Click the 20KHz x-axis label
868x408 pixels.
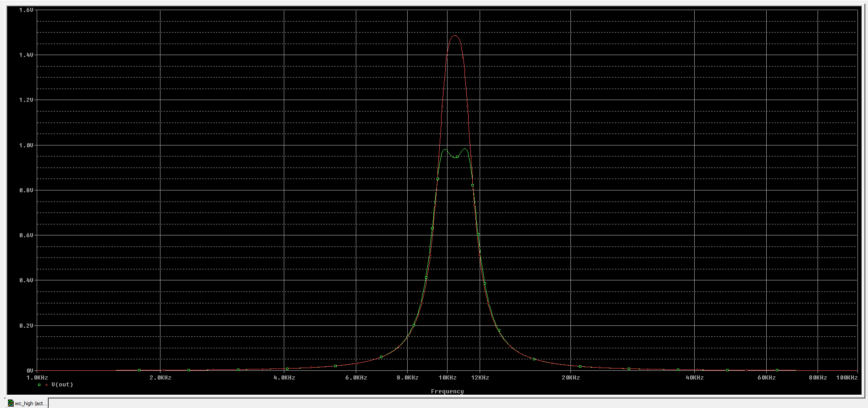tap(571, 378)
